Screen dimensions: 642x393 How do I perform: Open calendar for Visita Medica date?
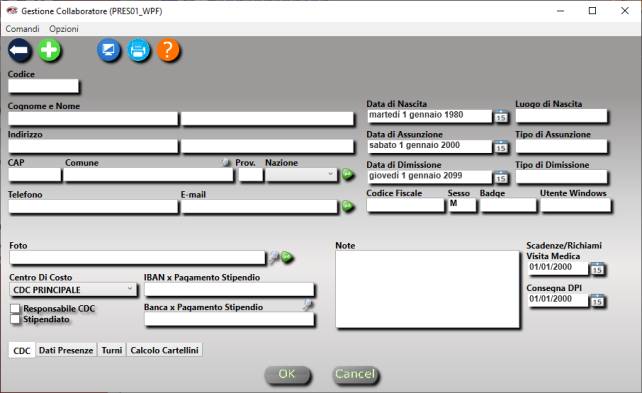click(597, 269)
